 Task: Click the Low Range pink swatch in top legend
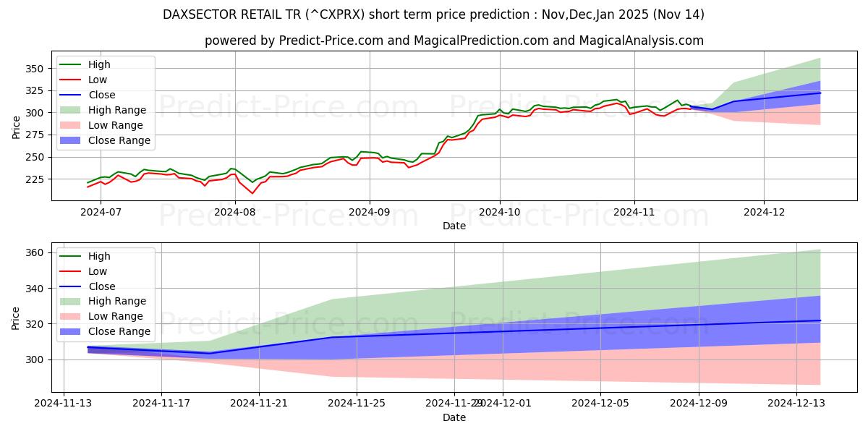[71, 125]
